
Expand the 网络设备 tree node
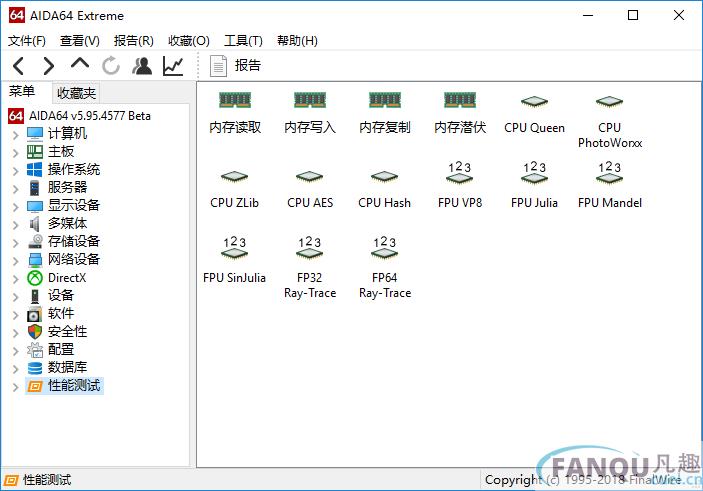click(x=15, y=260)
